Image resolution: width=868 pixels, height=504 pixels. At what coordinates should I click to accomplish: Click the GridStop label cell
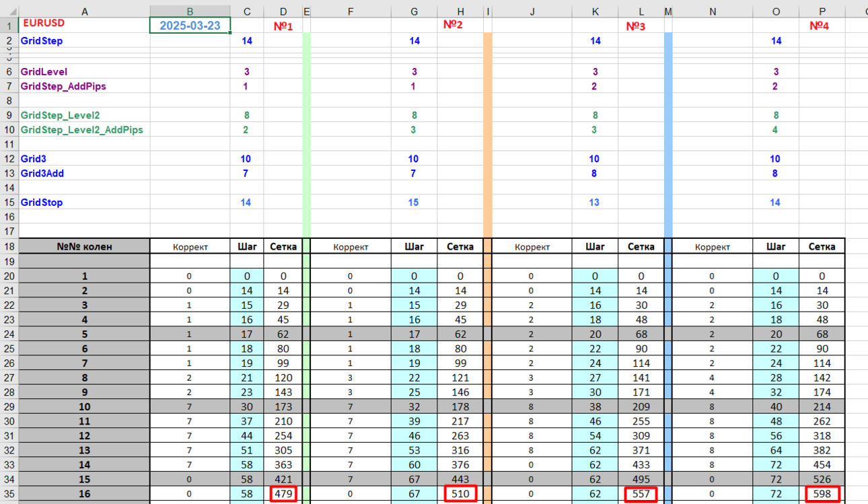tap(85, 202)
